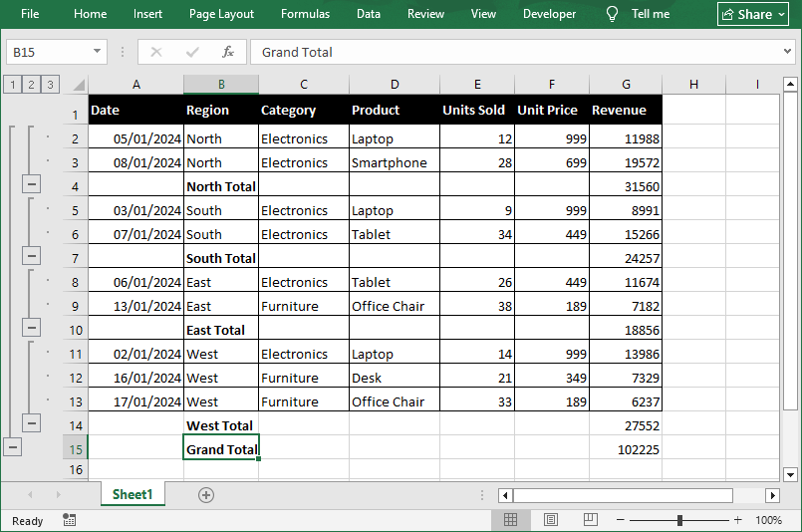Select the Grand Total cell

221,447
